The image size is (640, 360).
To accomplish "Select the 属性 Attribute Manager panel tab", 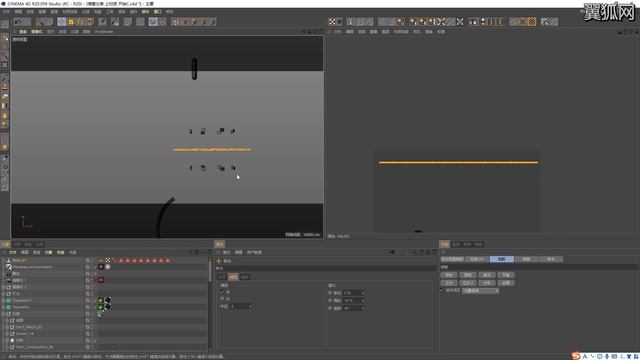I will click(220, 244).
